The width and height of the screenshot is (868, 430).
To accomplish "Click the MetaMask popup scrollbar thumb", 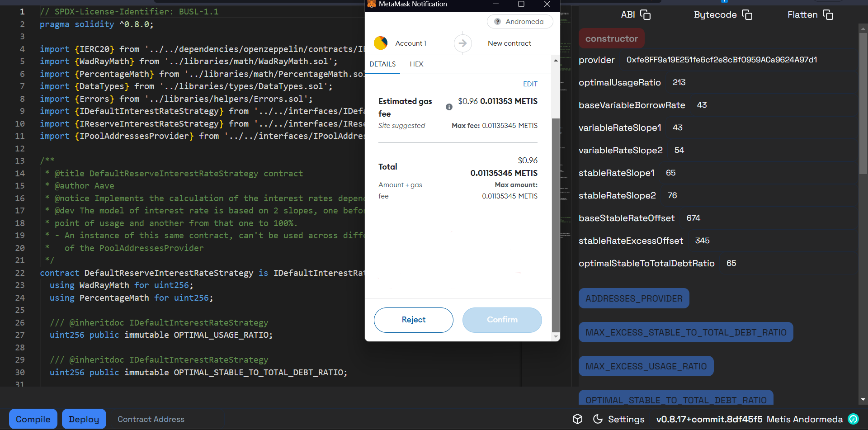I will pyautogui.click(x=556, y=225).
